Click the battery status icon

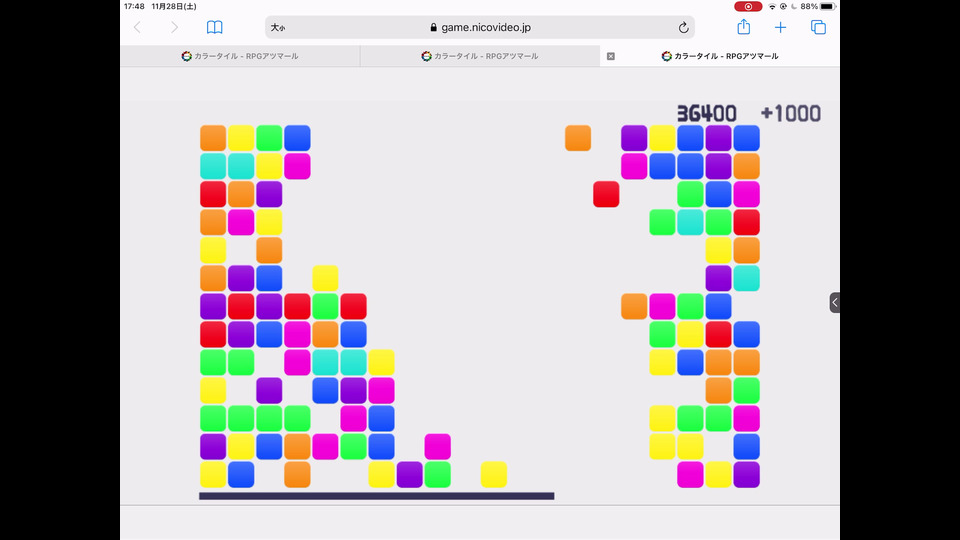tap(827, 7)
